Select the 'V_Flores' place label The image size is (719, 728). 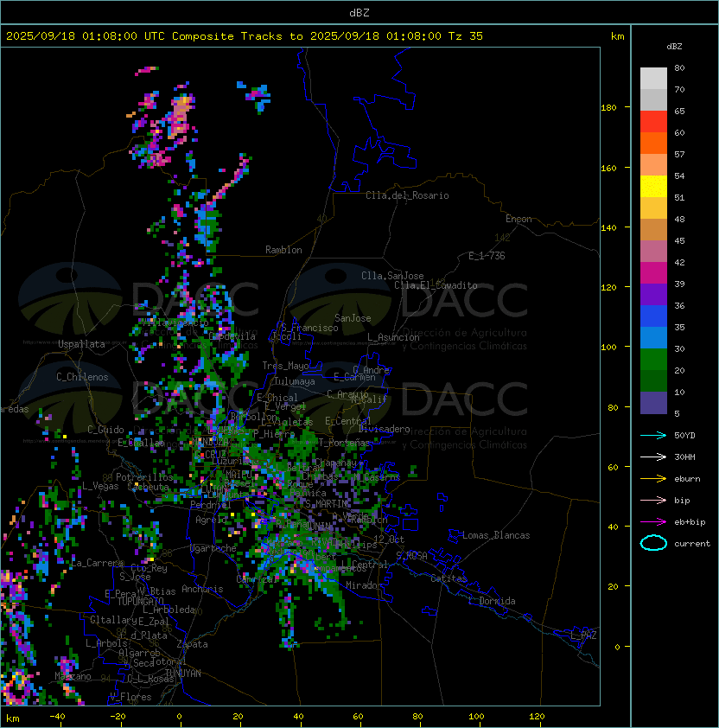pos(130,697)
